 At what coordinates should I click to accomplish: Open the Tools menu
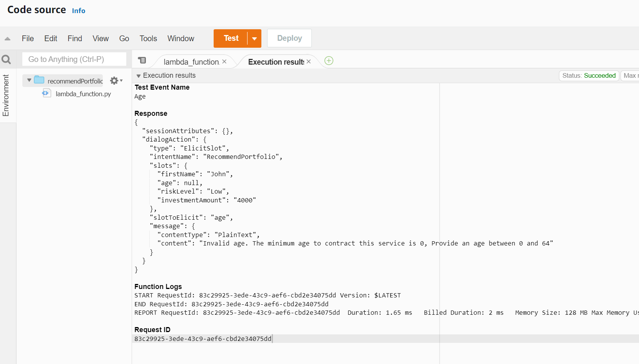coord(148,38)
